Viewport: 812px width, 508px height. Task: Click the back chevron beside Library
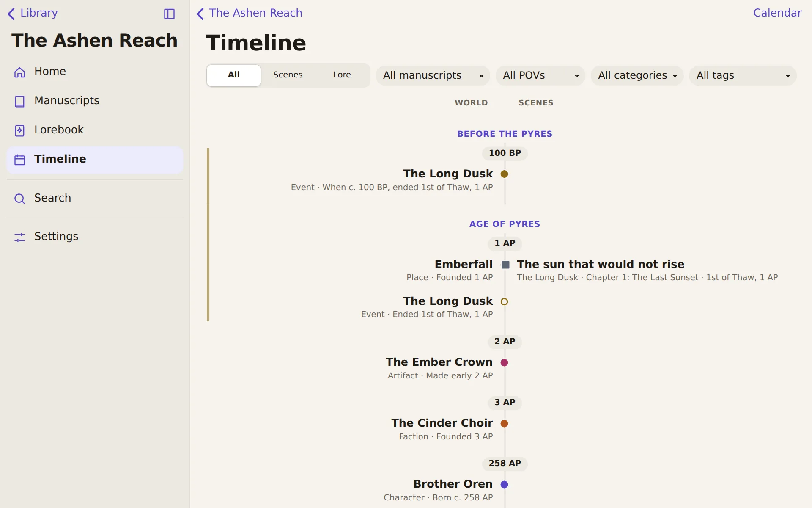click(x=11, y=14)
